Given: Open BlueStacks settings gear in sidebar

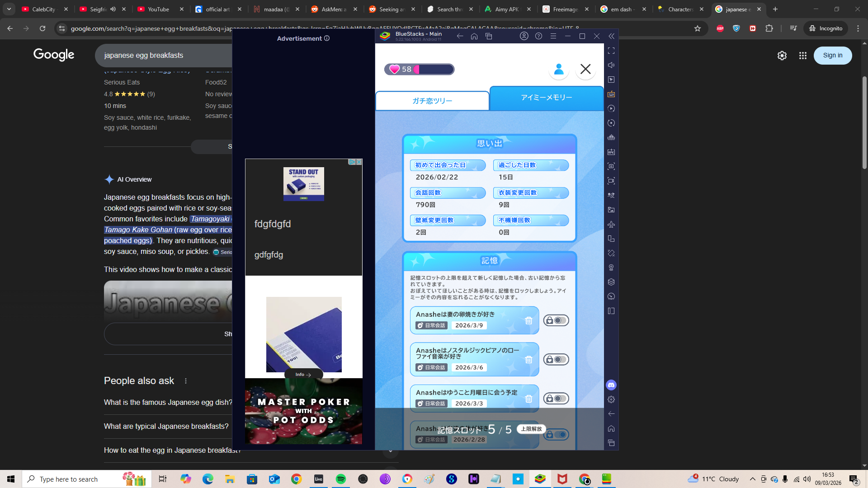Looking at the screenshot, I should [x=611, y=399].
